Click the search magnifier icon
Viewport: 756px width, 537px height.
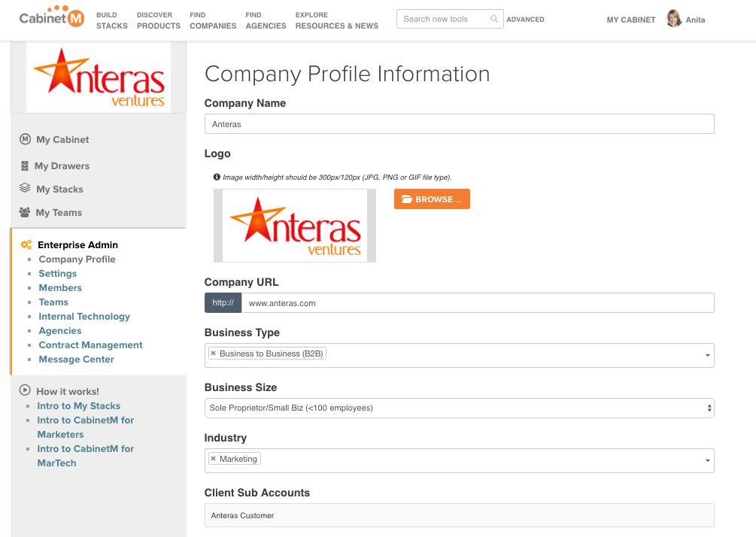coord(493,19)
